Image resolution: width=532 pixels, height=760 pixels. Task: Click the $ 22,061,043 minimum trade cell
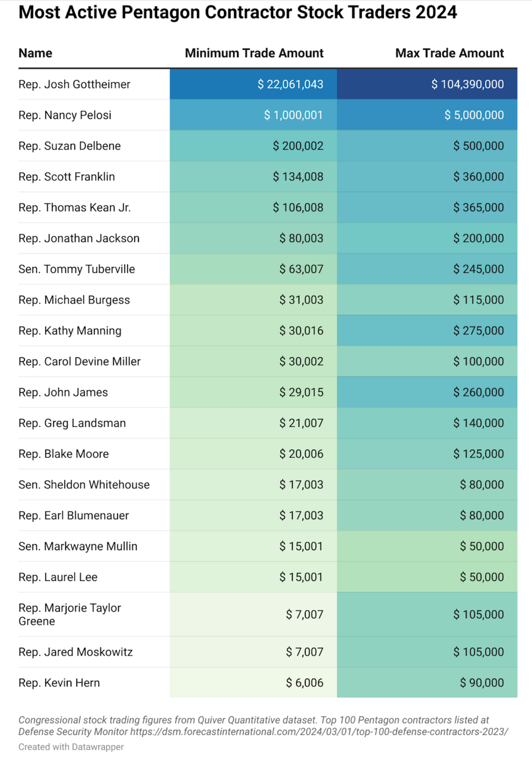click(x=290, y=84)
